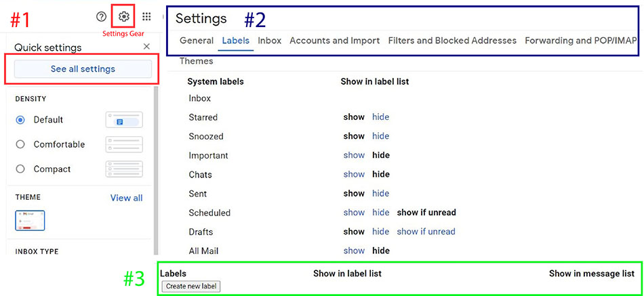Screen dimensions: 644x296
Task: Select the Comfortable density option
Action: (20, 144)
